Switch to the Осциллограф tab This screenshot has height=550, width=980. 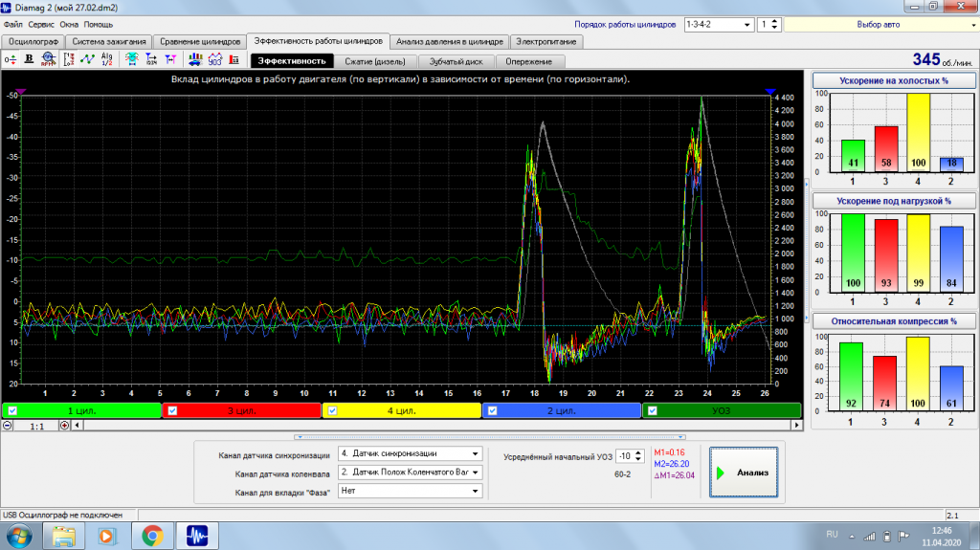point(33,42)
